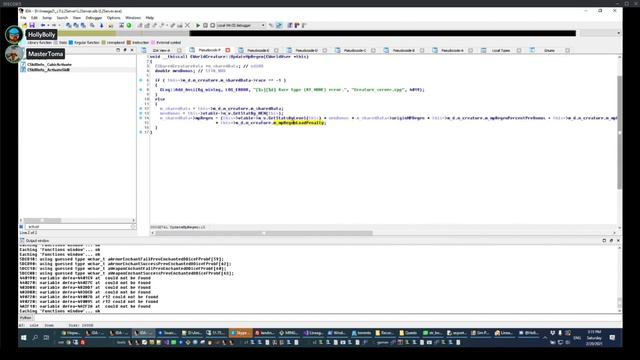The height and width of the screenshot is (360, 640).
Task: Switch to the Pseudocode-A tab
Action: point(452,50)
